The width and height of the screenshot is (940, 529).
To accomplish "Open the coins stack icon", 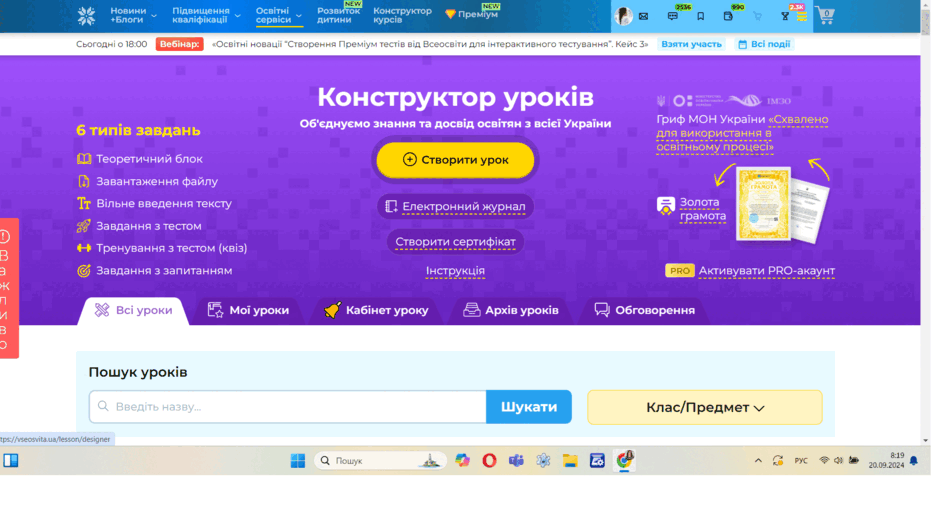I will pos(802,17).
